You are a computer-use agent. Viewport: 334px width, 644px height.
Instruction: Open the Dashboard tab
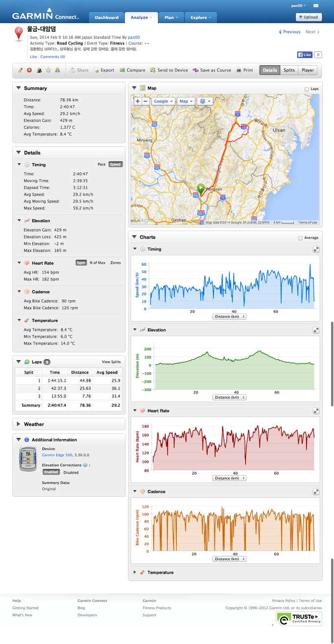(107, 17)
